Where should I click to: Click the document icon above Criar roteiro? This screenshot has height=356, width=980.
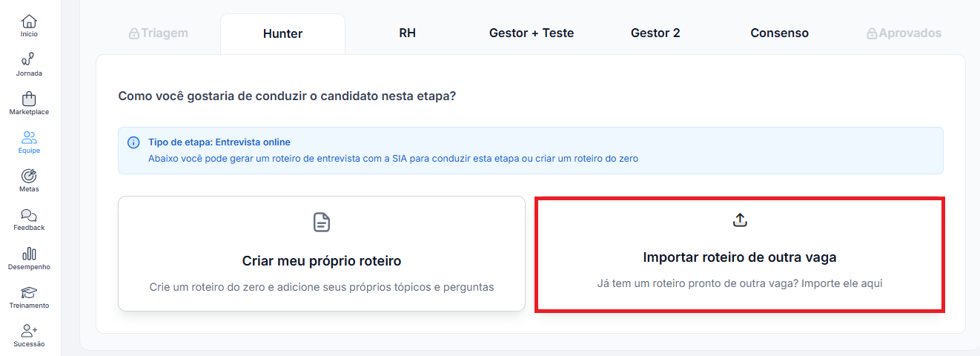(322, 222)
